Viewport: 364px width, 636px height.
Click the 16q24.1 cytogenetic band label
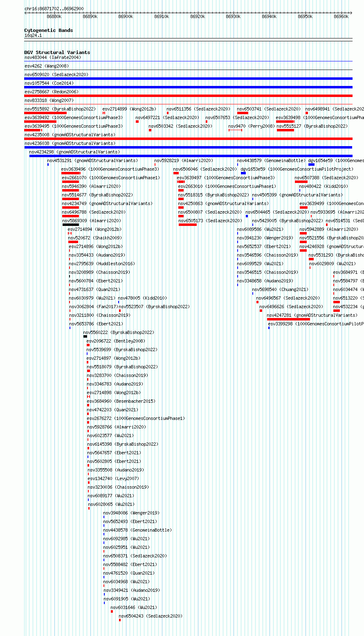pyautogui.click(x=33, y=35)
